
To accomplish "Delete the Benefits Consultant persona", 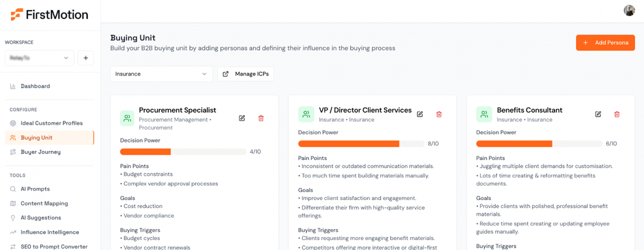I will coord(617,114).
